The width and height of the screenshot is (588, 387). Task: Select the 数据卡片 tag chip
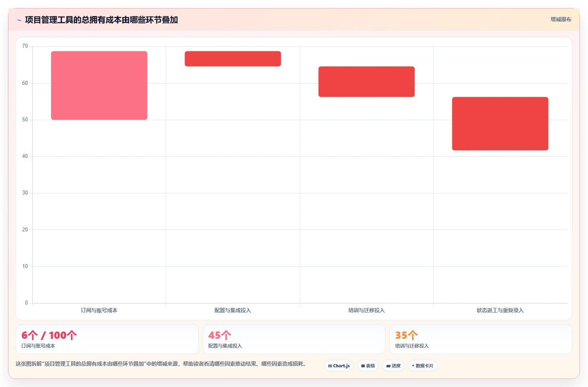(423, 366)
